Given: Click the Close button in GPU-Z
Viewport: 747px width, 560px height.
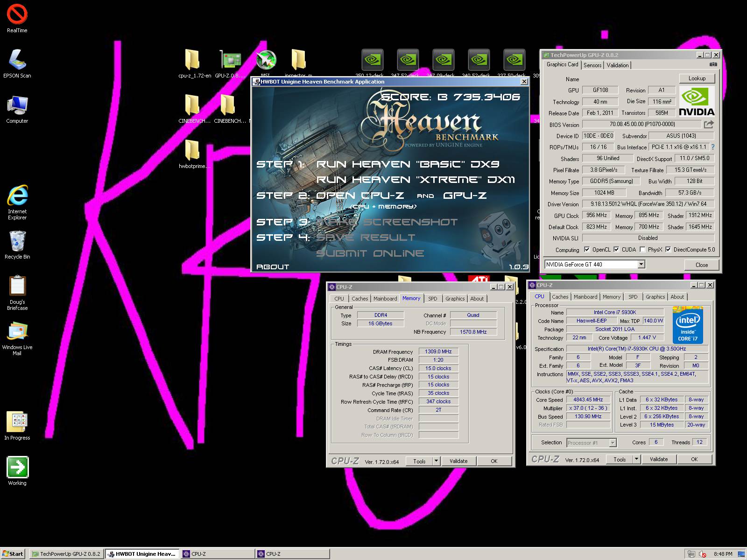Looking at the screenshot, I should point(702,265).
